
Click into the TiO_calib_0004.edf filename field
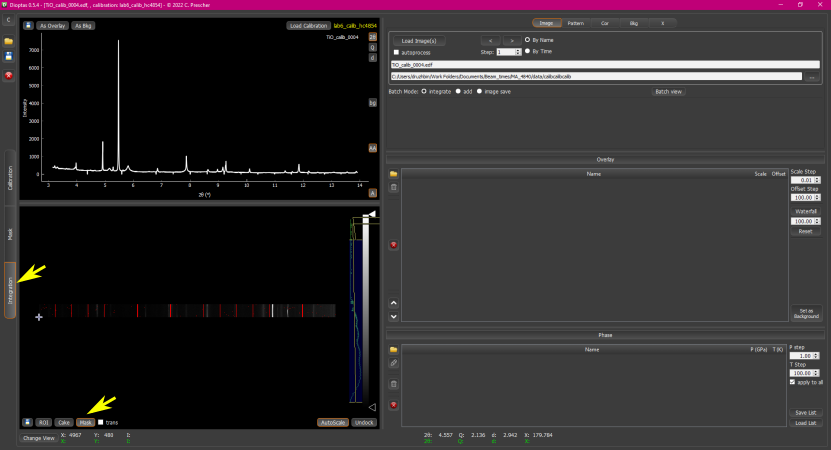pos(605,65)
